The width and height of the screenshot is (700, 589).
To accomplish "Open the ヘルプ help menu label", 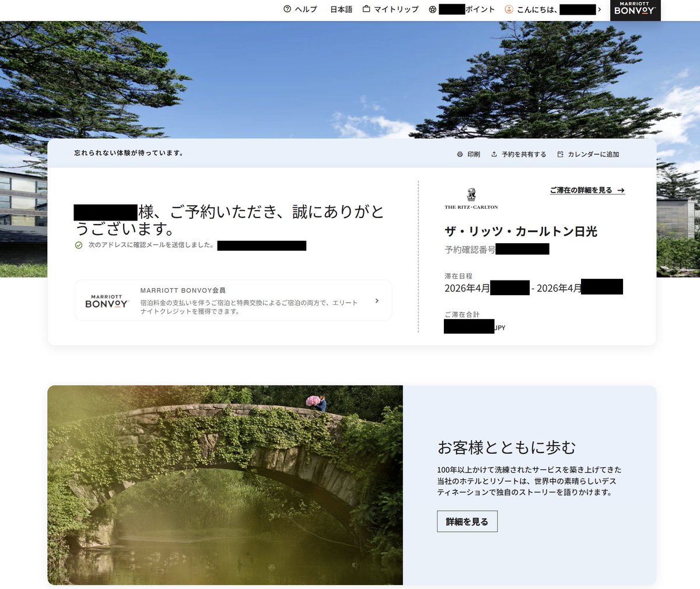I will [306, 9].
